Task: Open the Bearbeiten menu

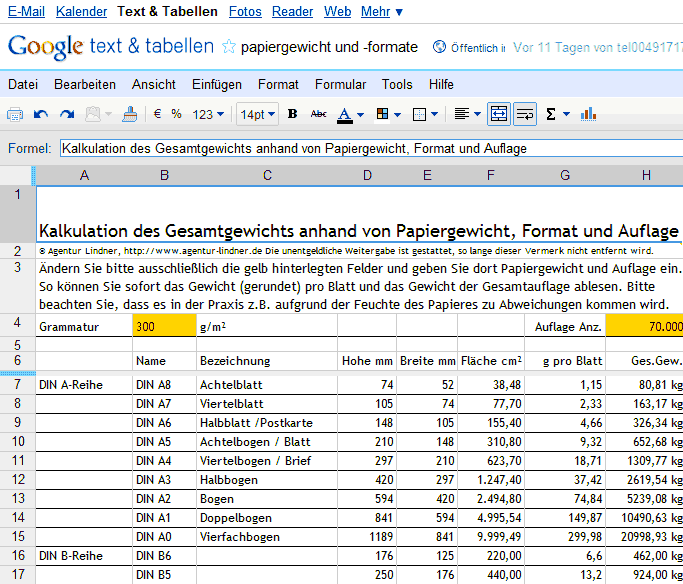Action: [x=85, y=84]
